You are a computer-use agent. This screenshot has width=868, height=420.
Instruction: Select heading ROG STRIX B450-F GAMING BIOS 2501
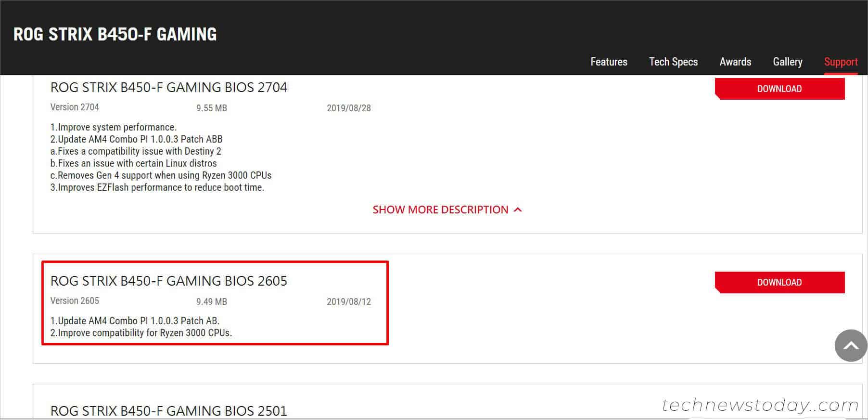pyautogui.click(x=169, y=411)
